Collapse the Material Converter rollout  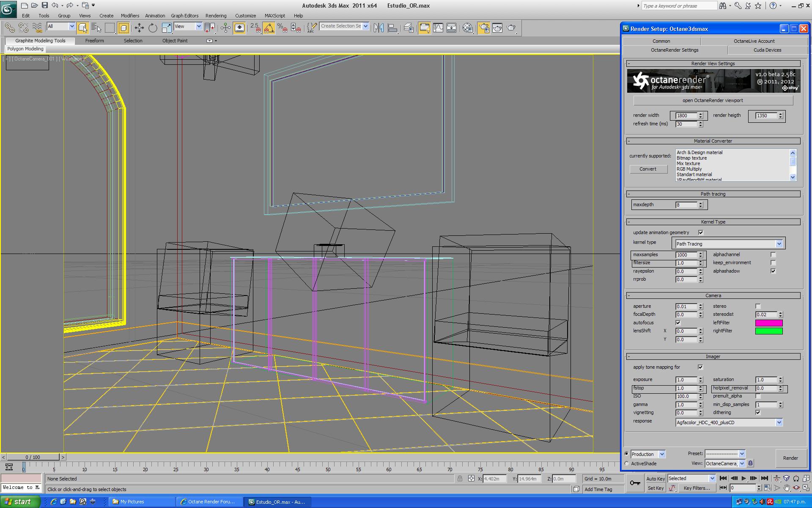pyautogui.click(x=713, y=141)
